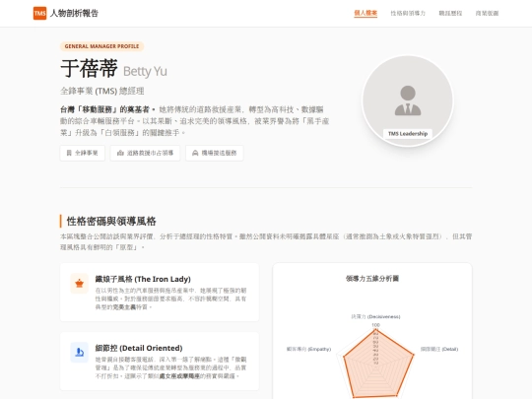
Task: Click the 全鋒事業 tag chip
Action: pyautogui.click(x=83, y=153)
